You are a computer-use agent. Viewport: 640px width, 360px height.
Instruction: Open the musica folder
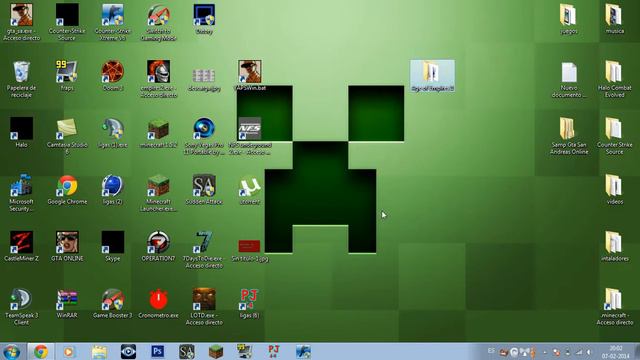click(614, 19)
